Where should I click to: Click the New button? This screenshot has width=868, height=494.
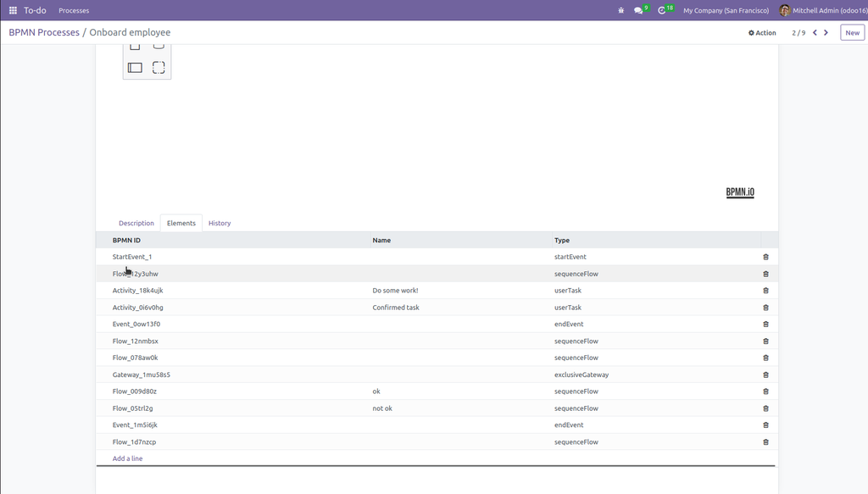click(x=853, y=33)
